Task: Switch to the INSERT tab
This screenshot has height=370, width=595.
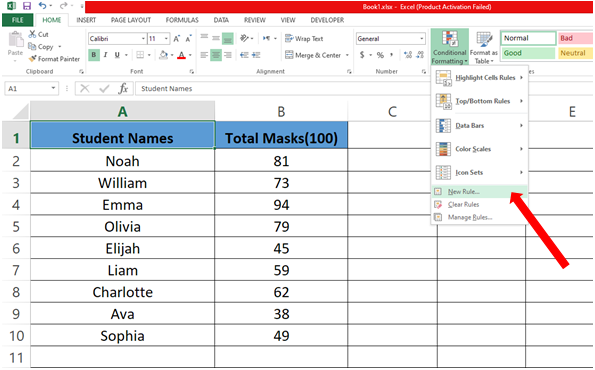Action: [86, 20]
